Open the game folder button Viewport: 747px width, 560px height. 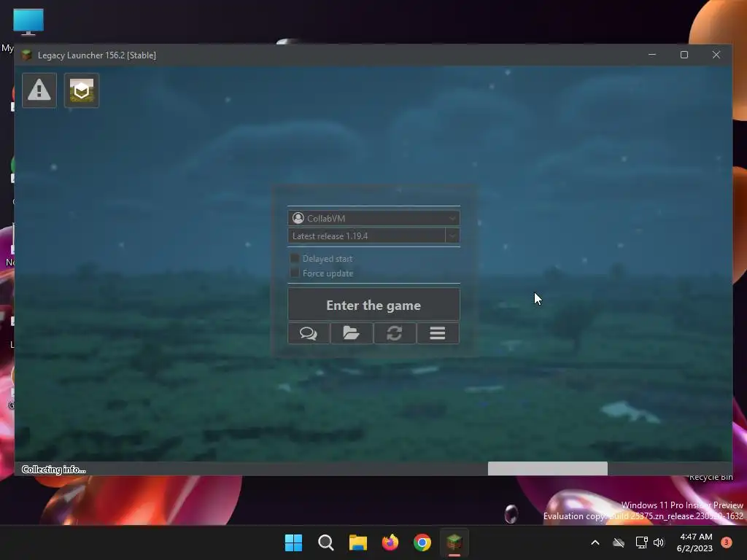click(352, 333)
